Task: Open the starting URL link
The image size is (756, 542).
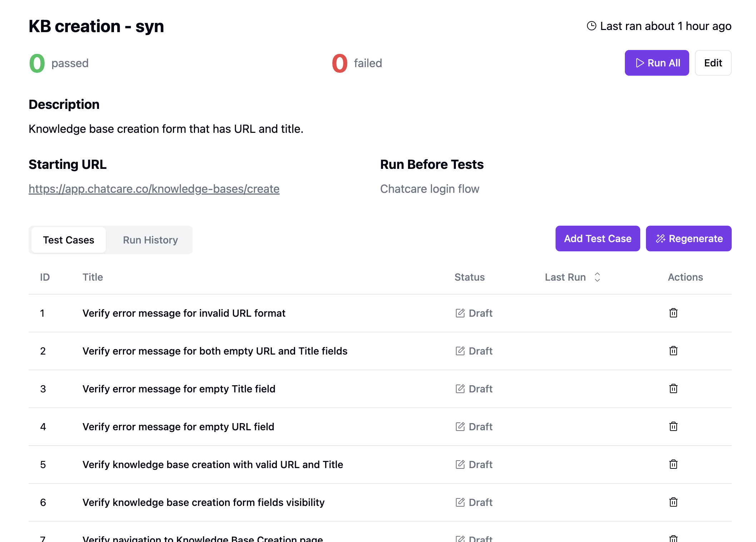Action: (154, 189)
